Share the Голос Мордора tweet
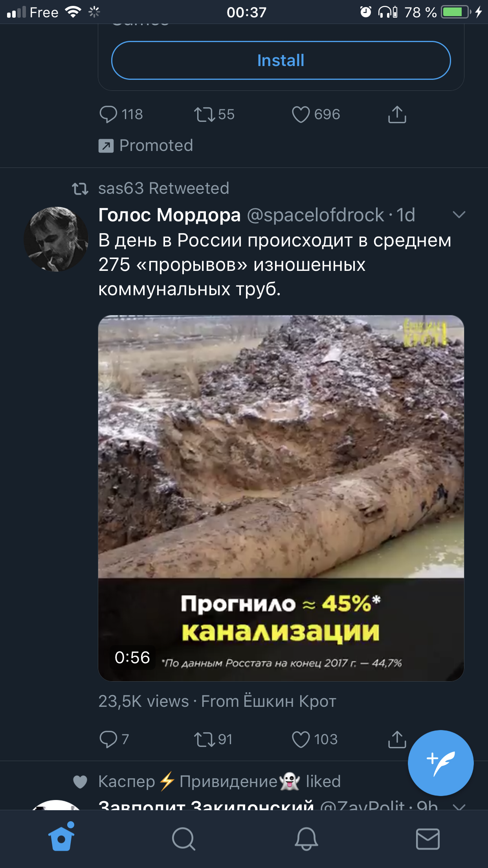 coord(397,739)
